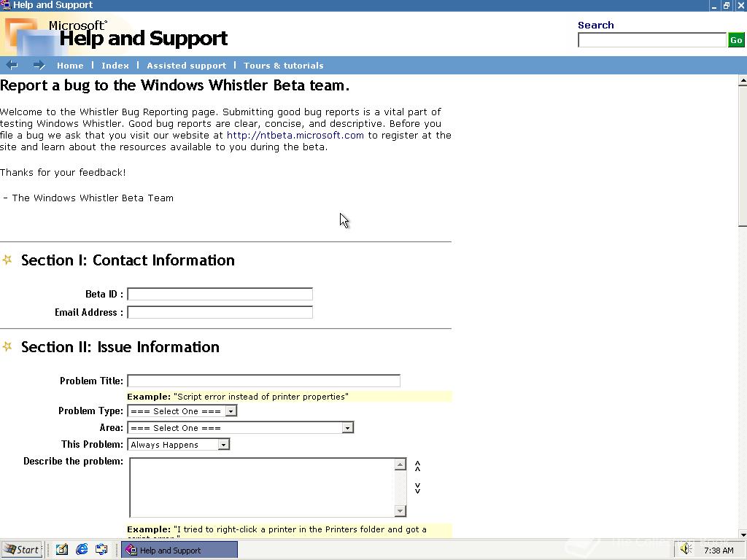
Task: Click the enlarge text area up-arrows icon
Action: coord(417,466)
